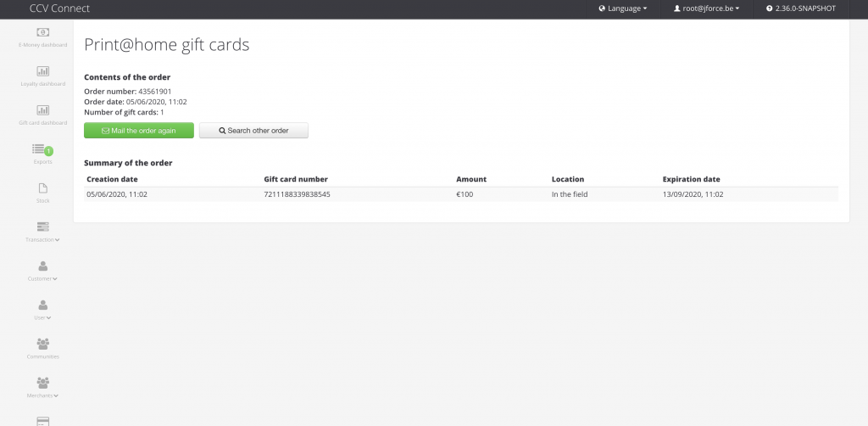Click the Communities sidebar label
The width and height of the screenshot is (868, 426).
42,356
